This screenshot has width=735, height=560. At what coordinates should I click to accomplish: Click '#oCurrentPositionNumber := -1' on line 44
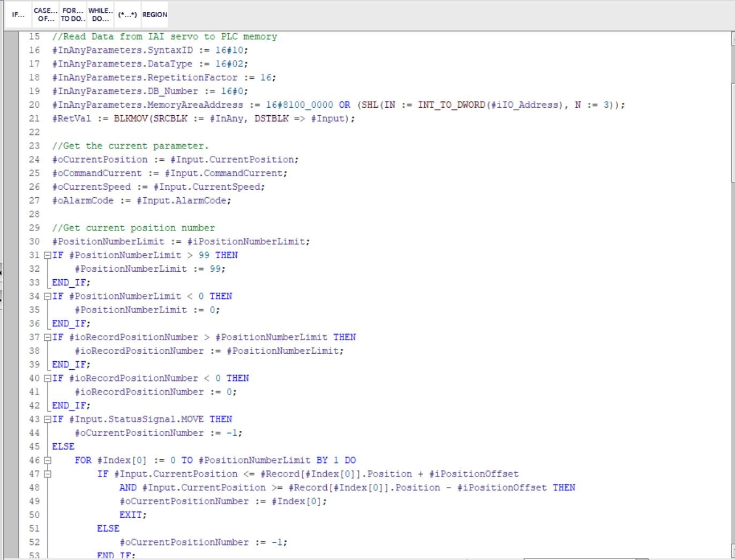[156, 433]
